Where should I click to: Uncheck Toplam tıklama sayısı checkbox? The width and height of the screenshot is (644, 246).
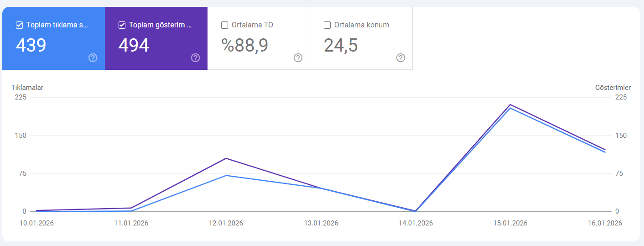tap(19, 25)
